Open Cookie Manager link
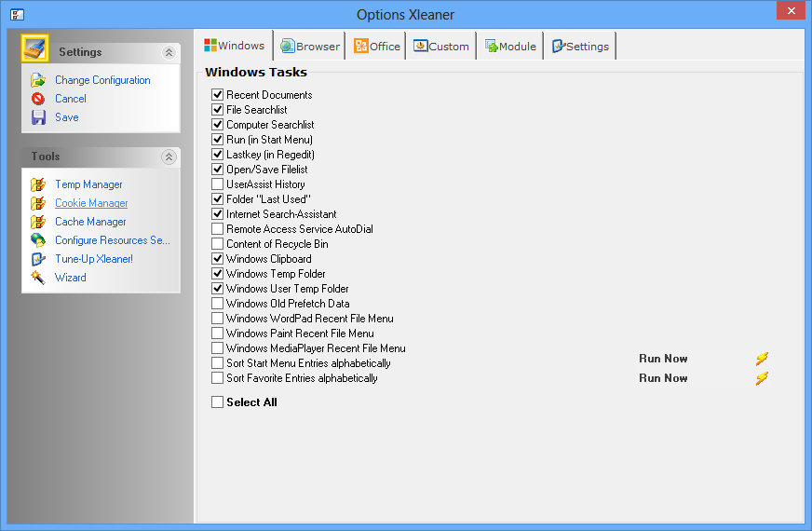The height and width of the screenshot is (531, 812). pos(91,203)
